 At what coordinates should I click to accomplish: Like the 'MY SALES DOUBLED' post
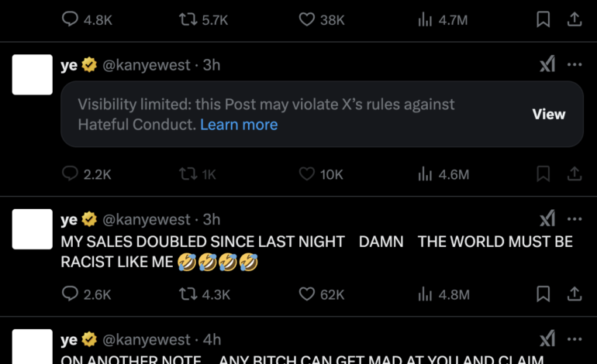307,294
